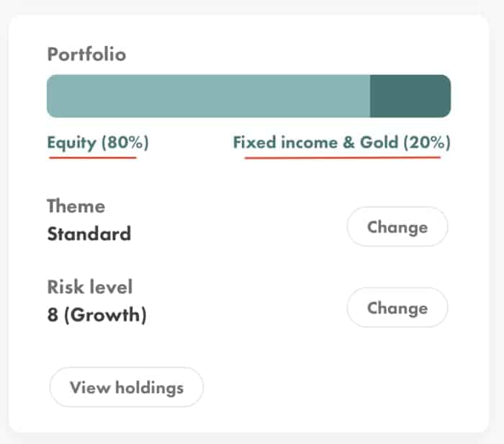This screenshot has width=504, height=444.
Task: Click the Fixed income & Gold (20%) label
Action: point(342,142)
